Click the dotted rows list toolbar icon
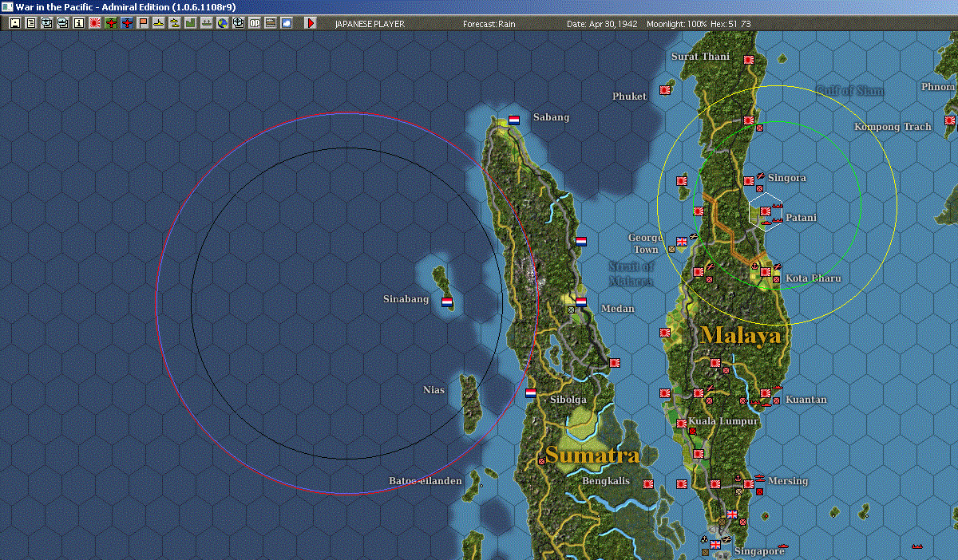 (x=270, y=23)
